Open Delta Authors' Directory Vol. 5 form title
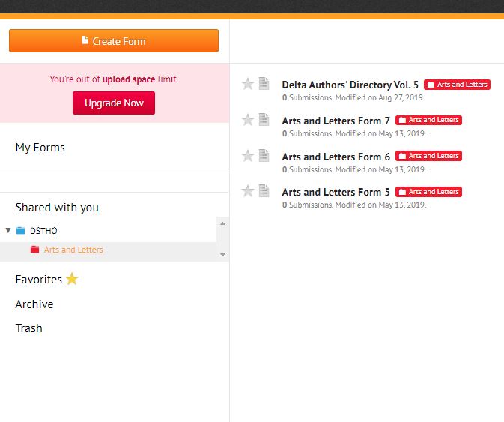504x422 pixels. point(350,85)
